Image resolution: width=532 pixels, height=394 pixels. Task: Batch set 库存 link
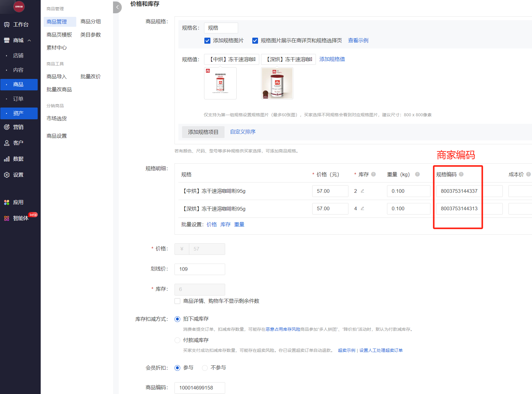(225, 225)
